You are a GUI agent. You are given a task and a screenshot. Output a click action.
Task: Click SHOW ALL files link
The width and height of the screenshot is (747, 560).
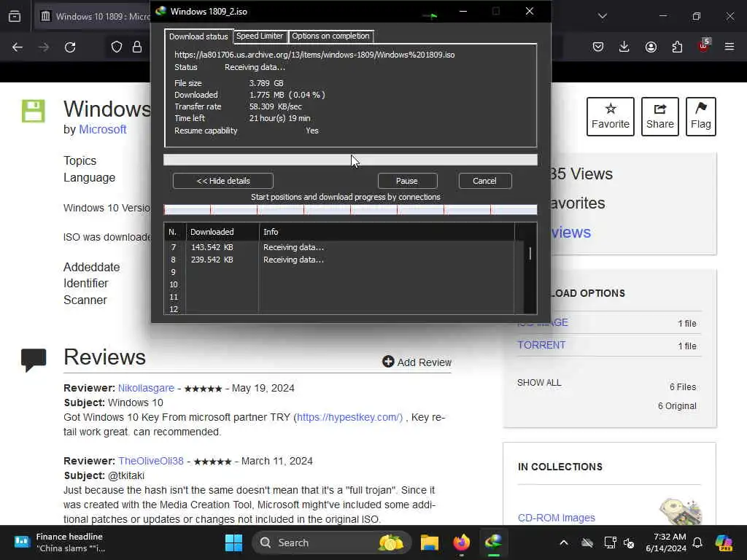(x=539, y=382)
